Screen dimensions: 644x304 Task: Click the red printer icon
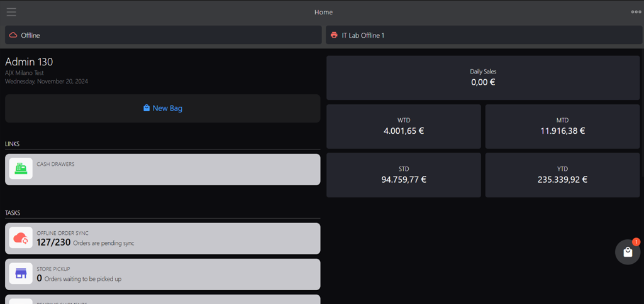334,35
